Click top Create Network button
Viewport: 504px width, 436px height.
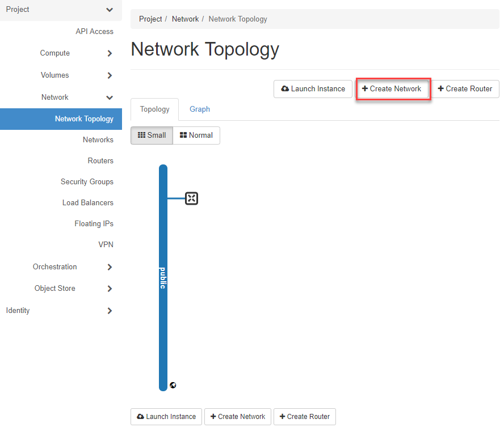click(393, 89)
